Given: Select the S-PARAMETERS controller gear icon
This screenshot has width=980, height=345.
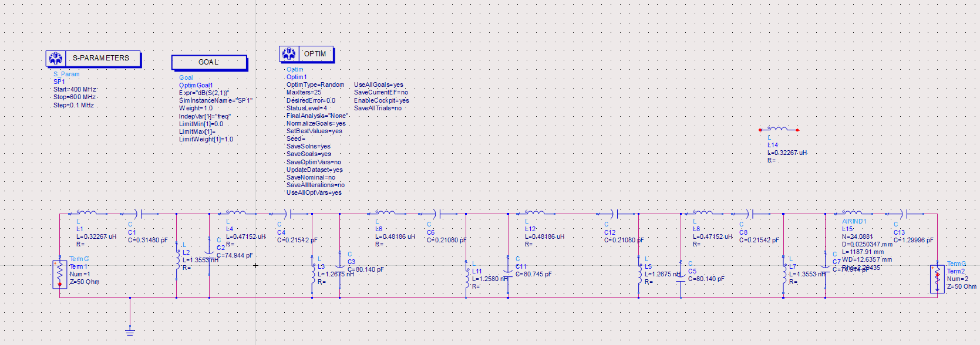Looking at the screenshot, I should click(56, 58).
